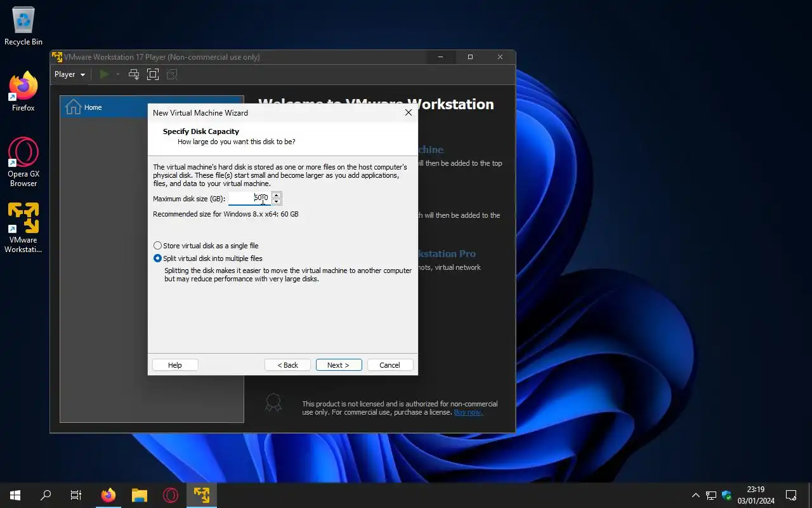Open the VMware Workstation desktop shortcut
The height and width of the screenshot is (508, 812).
[x=23, y=228]
